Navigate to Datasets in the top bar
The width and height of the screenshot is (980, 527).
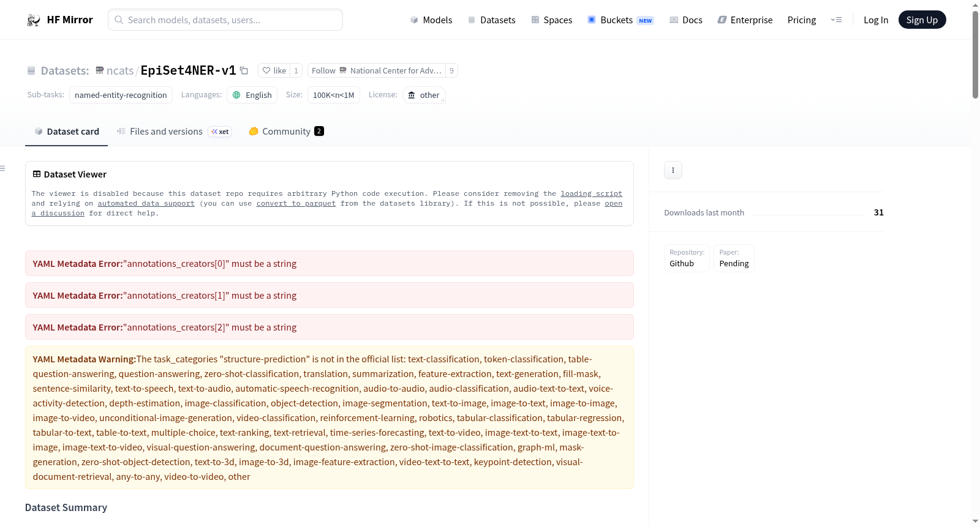(x=491, y=20)
